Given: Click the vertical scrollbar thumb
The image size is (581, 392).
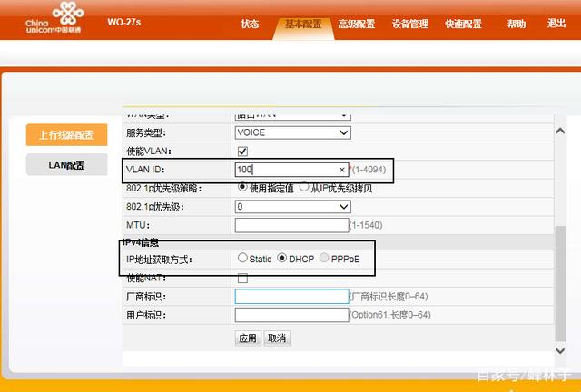Looking at the screenshot, I should (x=560, y=284).
